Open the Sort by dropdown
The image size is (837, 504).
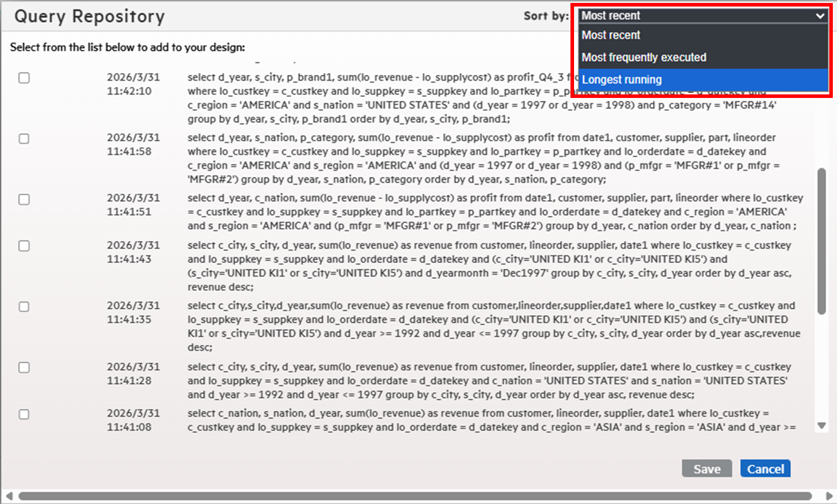coord(703,16)
